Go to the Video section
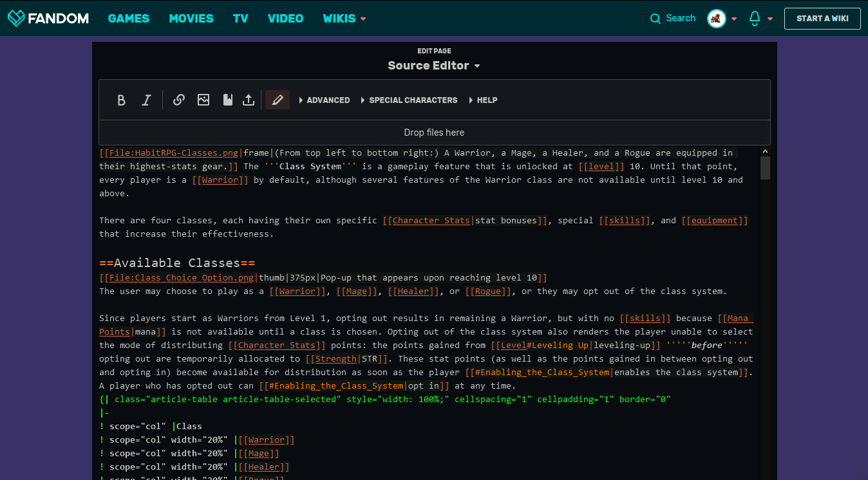The width and height of the screenshot is (868, 480). click(x=286, y=19)
